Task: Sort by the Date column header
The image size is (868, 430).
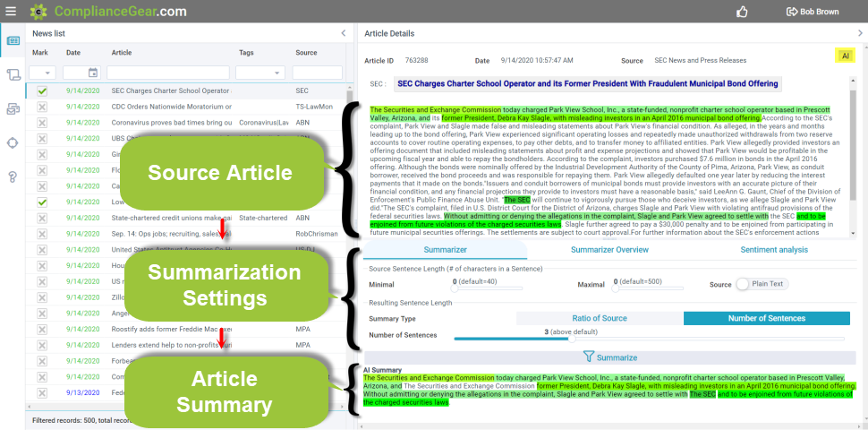Action: [73, 53]
